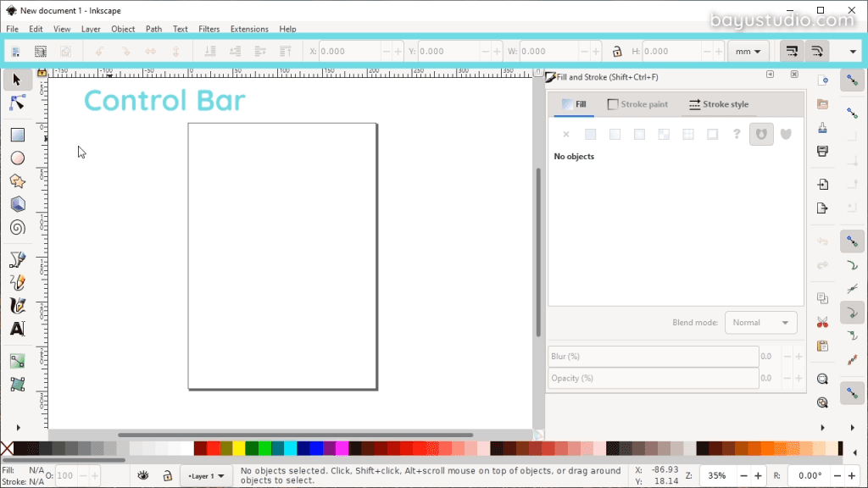Viewport: 868px width, 488px height.
Task: Select the Rectangle tool
Action: click(18, 135)
